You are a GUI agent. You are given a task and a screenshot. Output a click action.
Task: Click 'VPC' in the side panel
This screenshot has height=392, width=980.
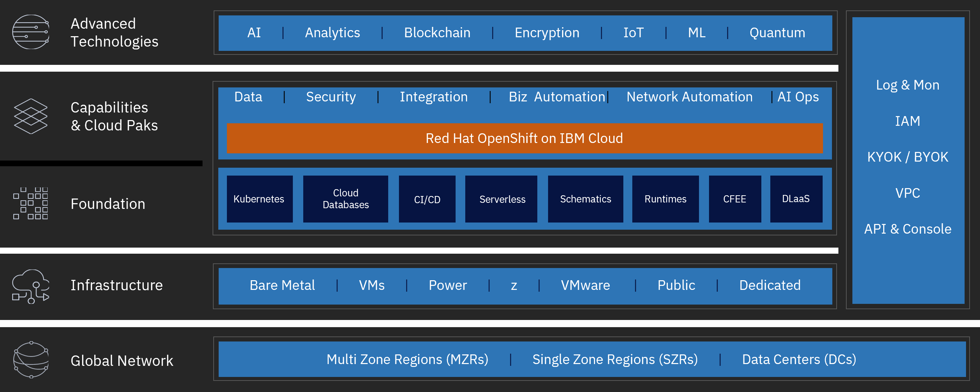click(908, 193)
